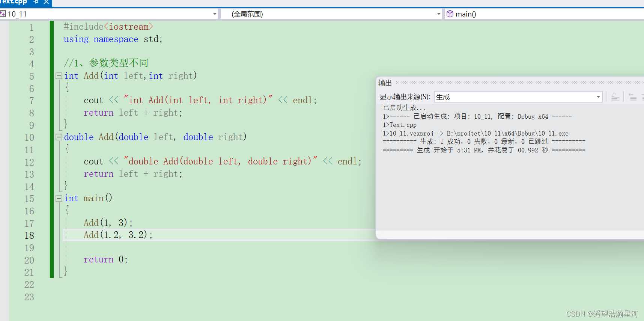644x321 pixels.
Task: Collapse the double Add function block
Action: coord(59,137)
